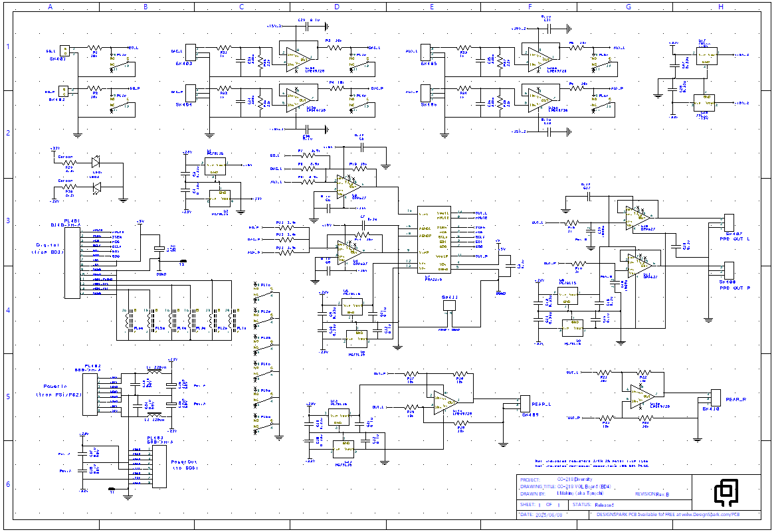Select op-amp driving SK410 REAR_R
The width and height of the screenshot is (774, 532).
point(642,397)
